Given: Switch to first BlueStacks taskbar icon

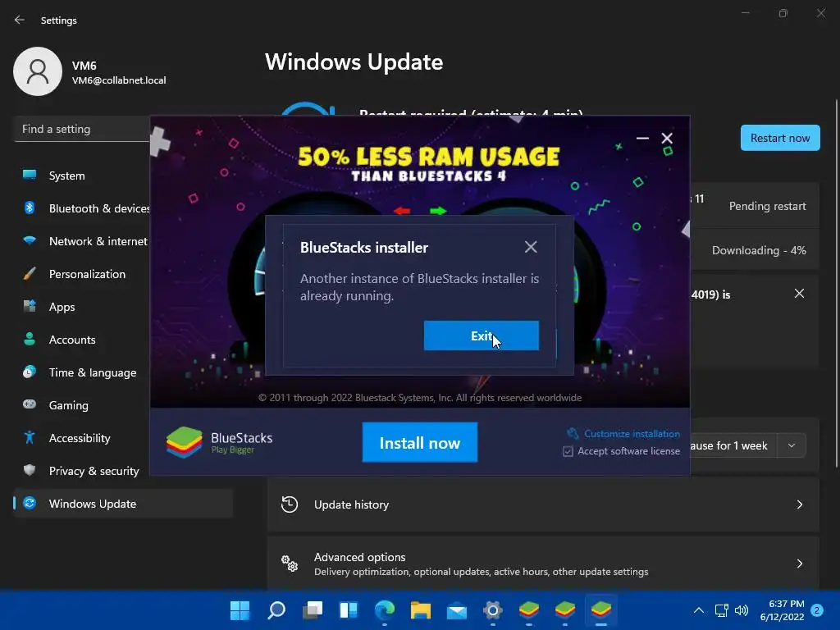Looking at the screenshot, I should click(x=529, y=609).
